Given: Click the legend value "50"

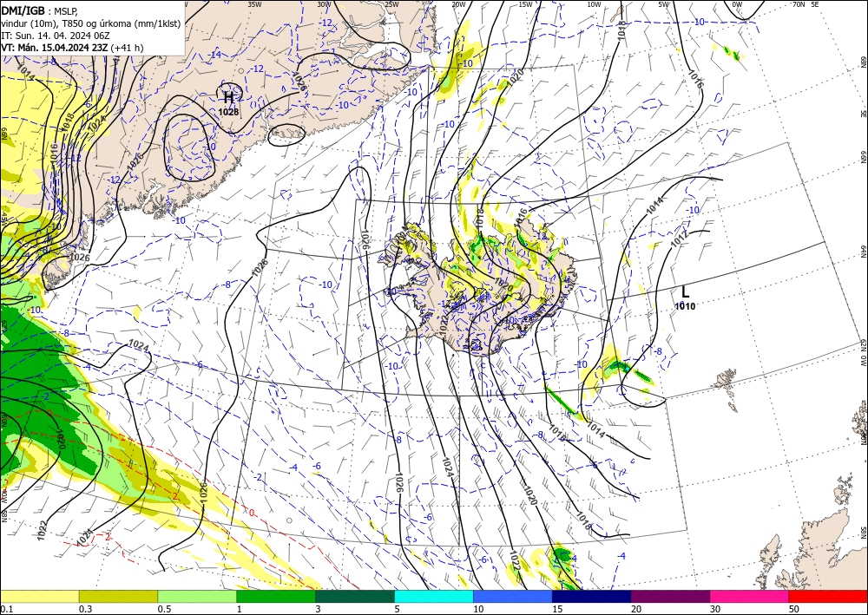Looking at the screenshot, I should tap(794, 609).
